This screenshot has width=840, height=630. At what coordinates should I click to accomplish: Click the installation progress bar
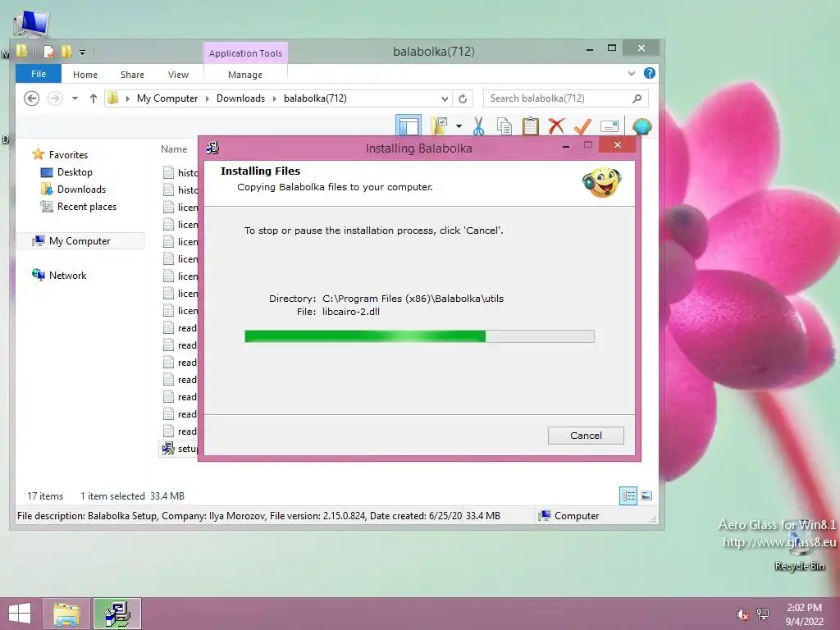pos(419,336)
